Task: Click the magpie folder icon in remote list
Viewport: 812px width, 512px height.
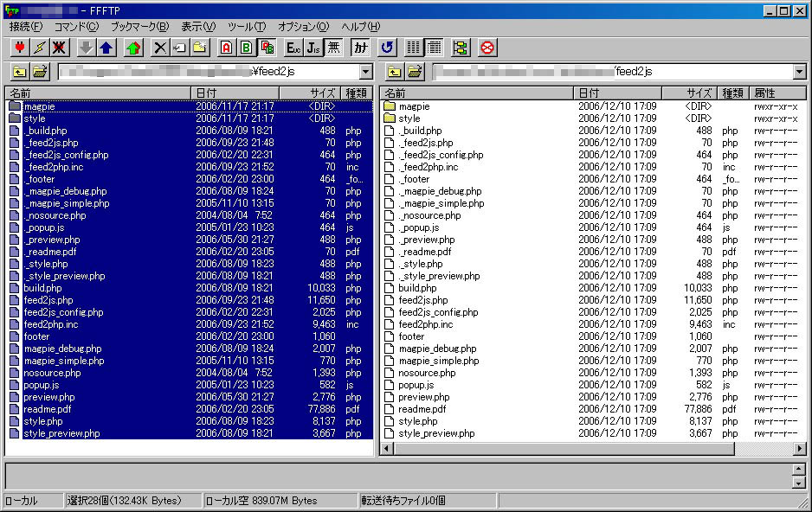Action: pos(390,106)
